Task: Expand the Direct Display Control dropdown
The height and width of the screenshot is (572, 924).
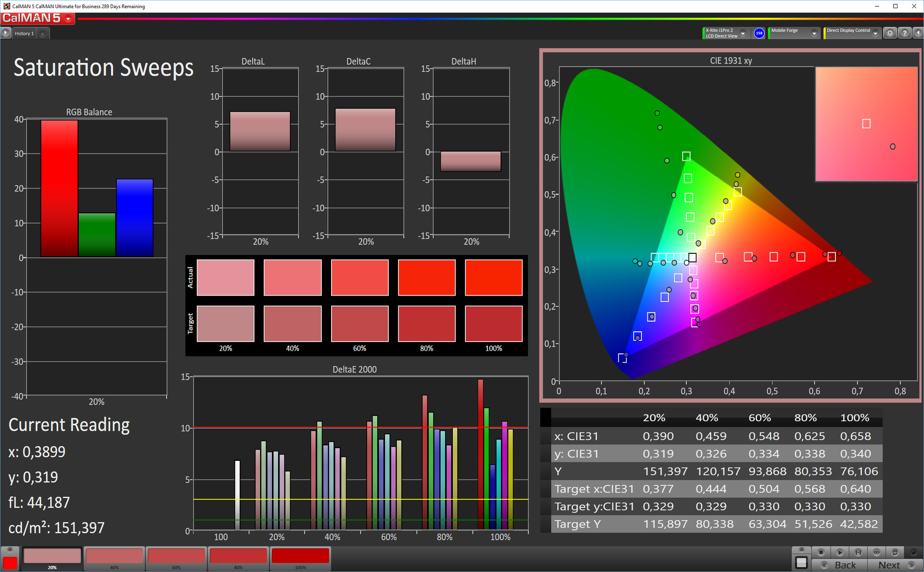Action: click(875, 33)
